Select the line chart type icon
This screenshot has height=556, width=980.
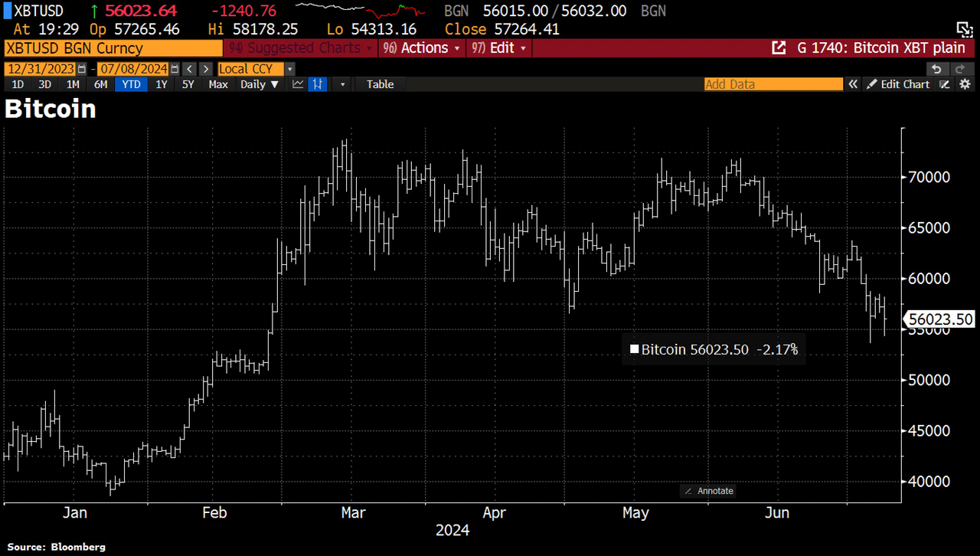point(298,84)
